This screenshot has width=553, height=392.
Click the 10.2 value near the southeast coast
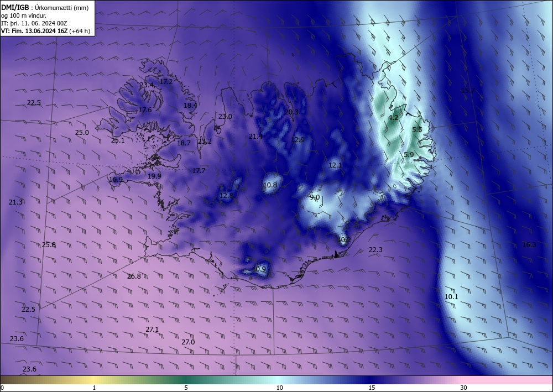(344, 240)
